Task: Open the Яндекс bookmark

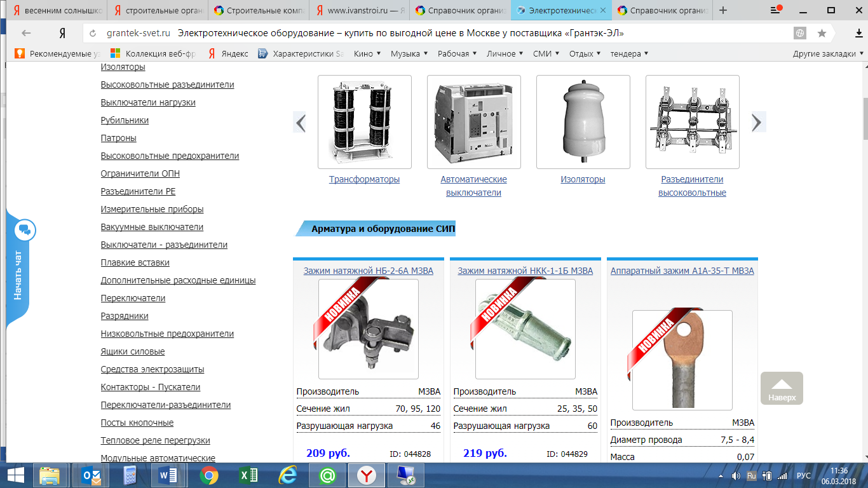Action: coord(229,53)
